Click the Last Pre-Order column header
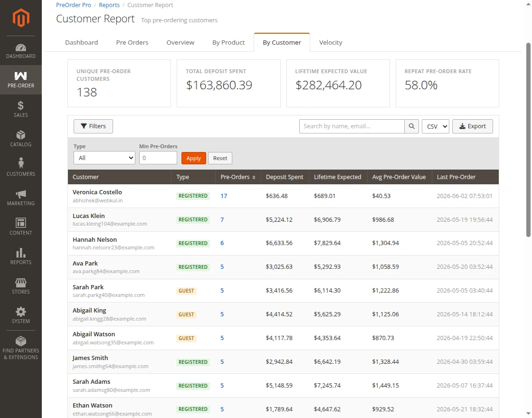The height and width of the screenshot is (418, 532). (x=465, y=177)
